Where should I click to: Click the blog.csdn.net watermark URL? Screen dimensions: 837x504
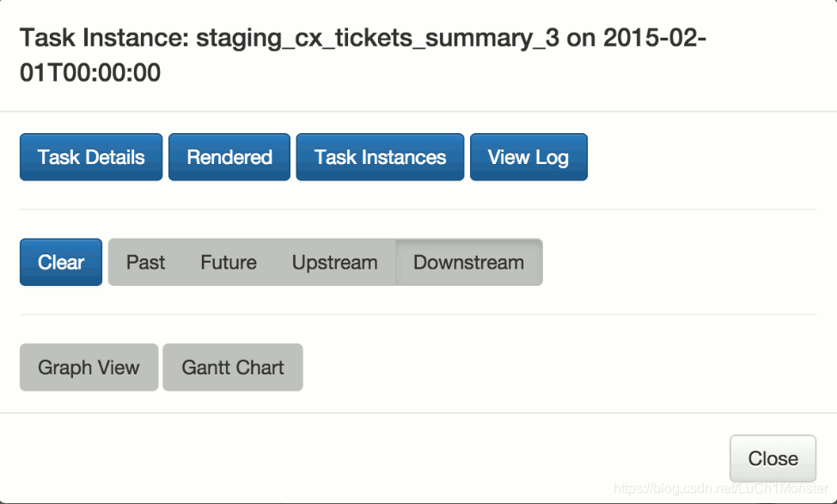coord(722,488)
